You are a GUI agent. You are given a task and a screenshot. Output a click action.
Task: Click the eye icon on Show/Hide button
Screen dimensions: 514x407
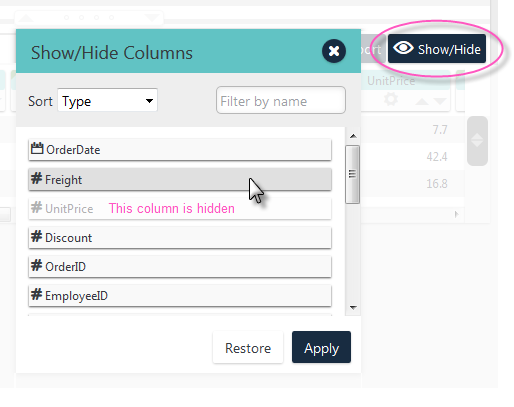(403, 48)
